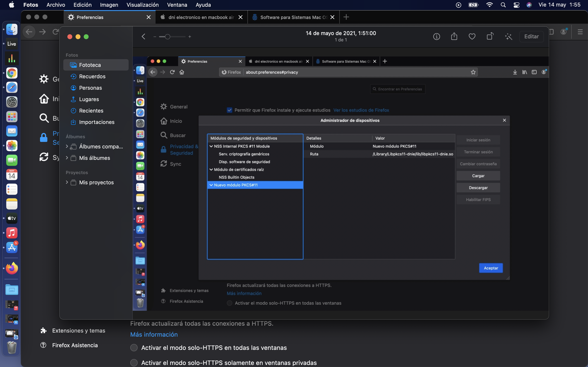Viewport: 588px width, 367px height.
Task: Expand Álbumes compartidos in sidebar
Action: point(67,146)
